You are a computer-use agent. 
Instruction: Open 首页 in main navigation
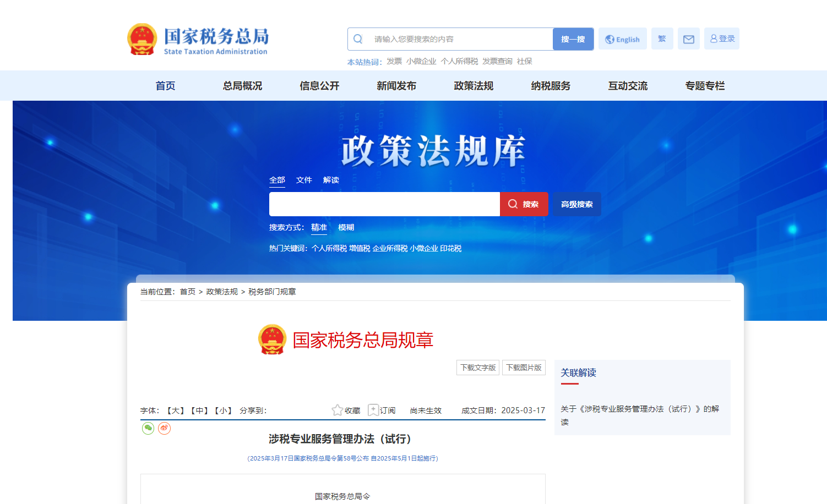point(165,86)
